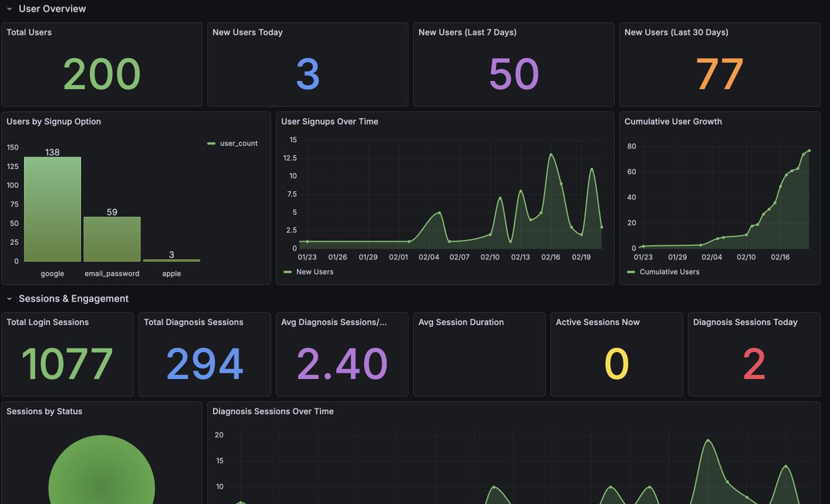Viewport: 830px width, 504px height.
Task: Click the New Users (Last 7 Days) title
Action: pos(468,32)
